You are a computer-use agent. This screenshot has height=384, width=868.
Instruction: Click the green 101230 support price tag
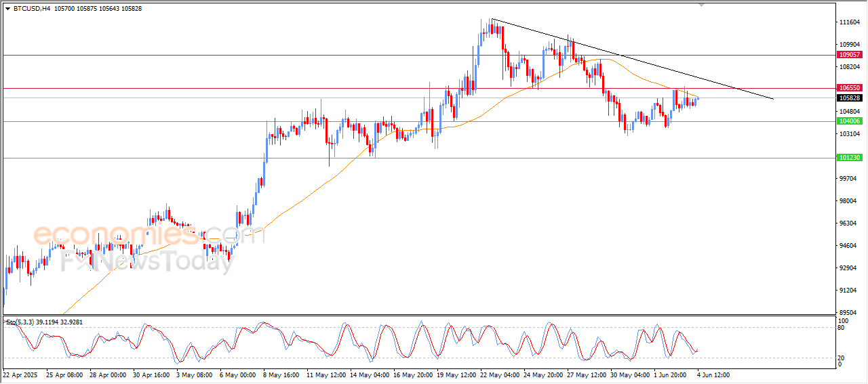pos(850,158)
